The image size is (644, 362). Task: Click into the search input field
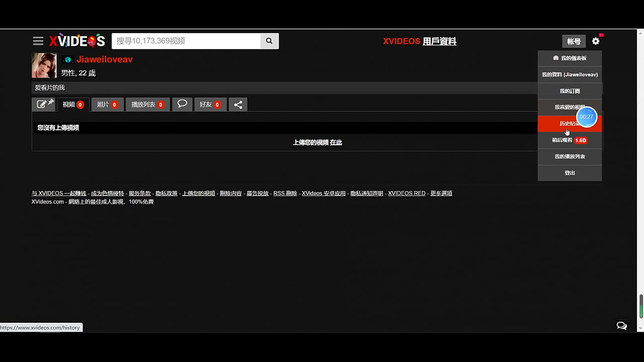tap(186, 41)
